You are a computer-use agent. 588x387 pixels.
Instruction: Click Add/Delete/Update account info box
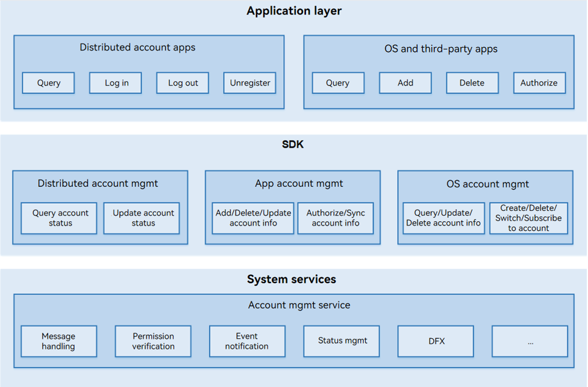253,218
